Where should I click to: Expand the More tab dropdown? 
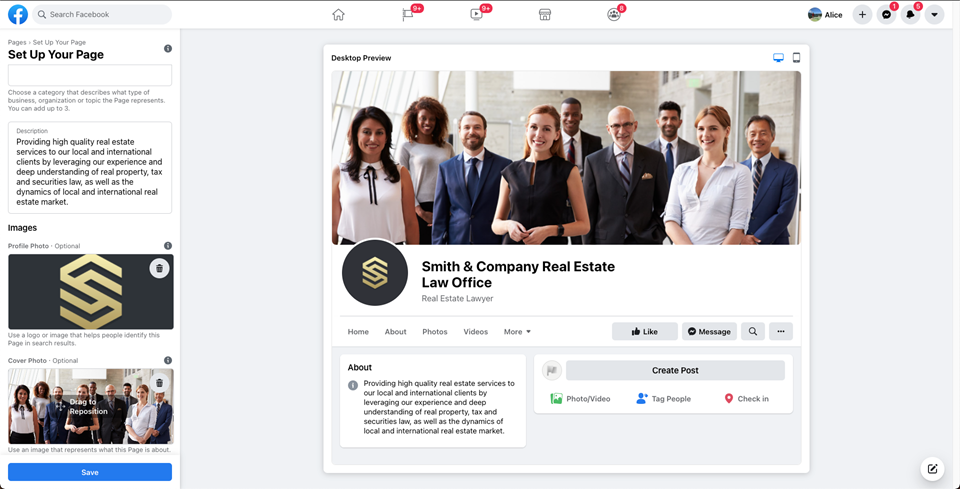pyautogui.click(x=517, y=332)
